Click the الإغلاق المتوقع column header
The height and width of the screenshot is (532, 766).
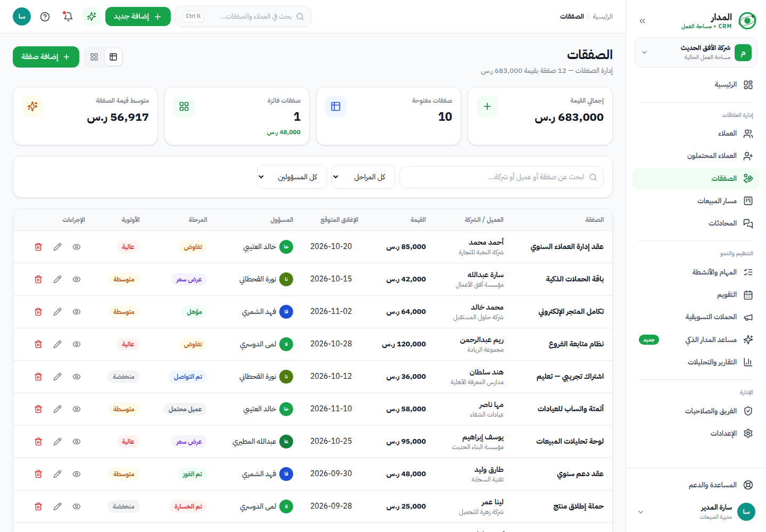point(339,220)
